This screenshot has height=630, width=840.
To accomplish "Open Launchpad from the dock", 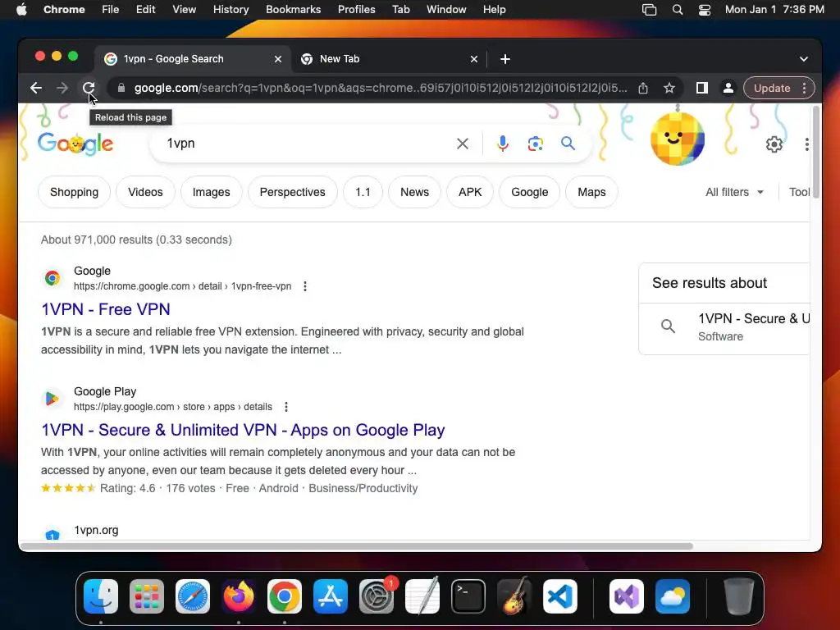I will (146, 596).
